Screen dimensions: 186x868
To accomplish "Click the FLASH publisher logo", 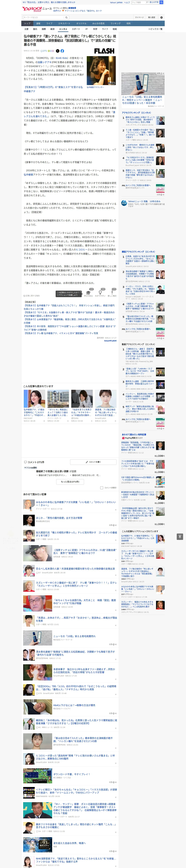I will (104, 51).
